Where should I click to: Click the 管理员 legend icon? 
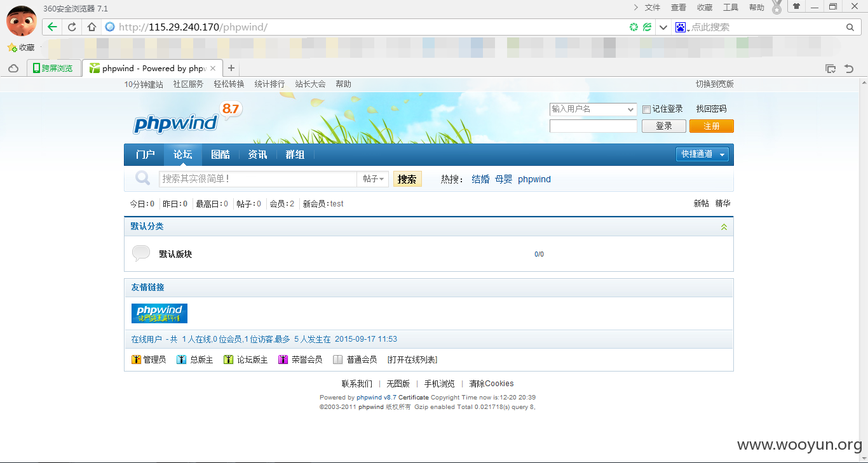(136, 359)
